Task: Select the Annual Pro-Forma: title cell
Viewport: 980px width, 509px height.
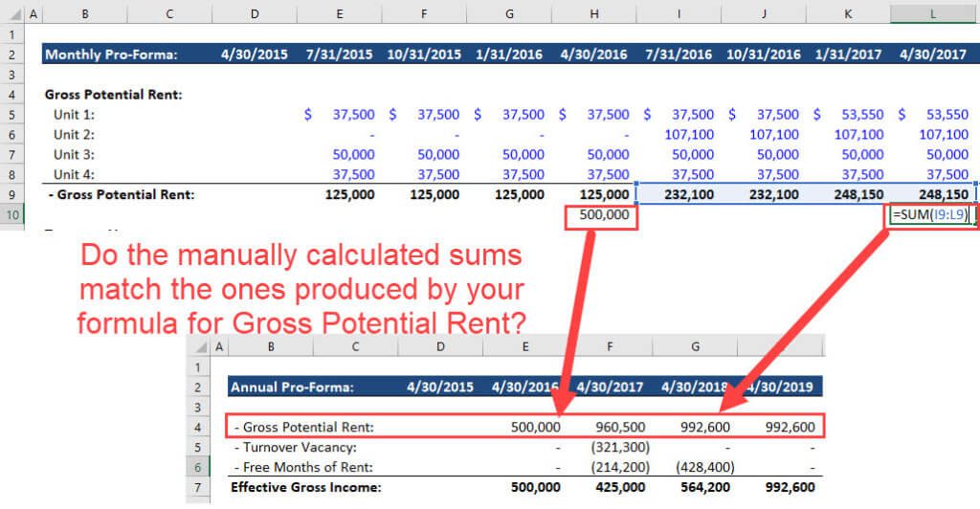Action: click(x=292, y=387)
